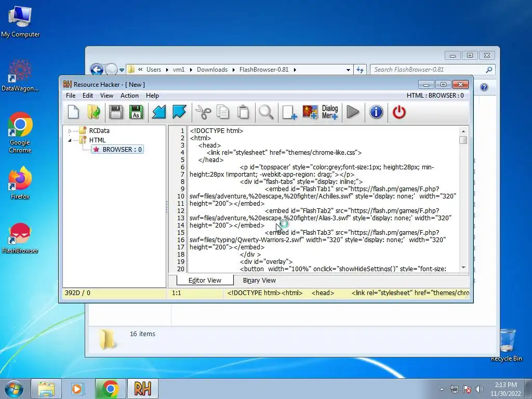Viewport: 532px width, 399px height.
Task: Click vm1 in Explorer address path
Action: click(x=179, y=70)
